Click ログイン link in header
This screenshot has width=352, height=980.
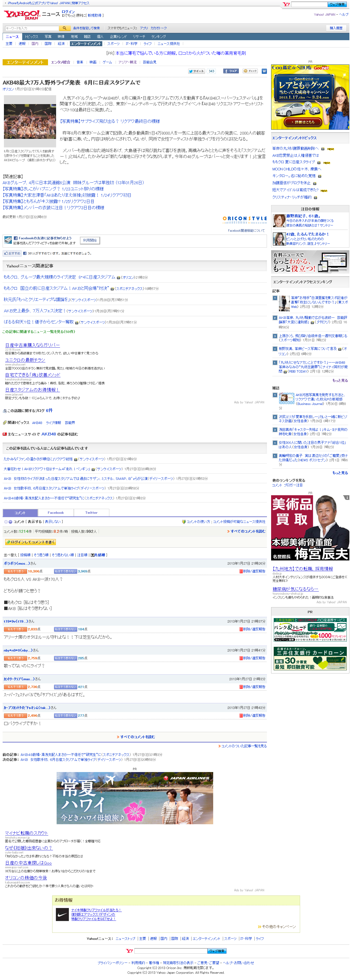point(68,12)
